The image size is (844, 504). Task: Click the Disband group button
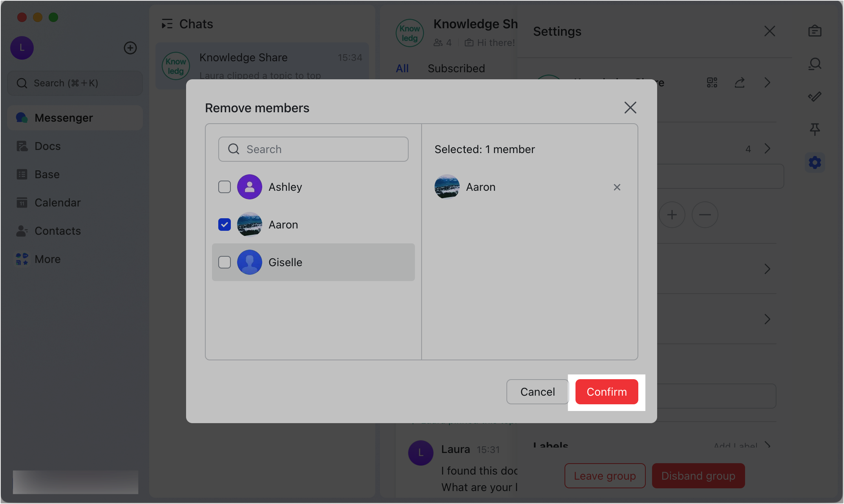[x=698, y=476]
